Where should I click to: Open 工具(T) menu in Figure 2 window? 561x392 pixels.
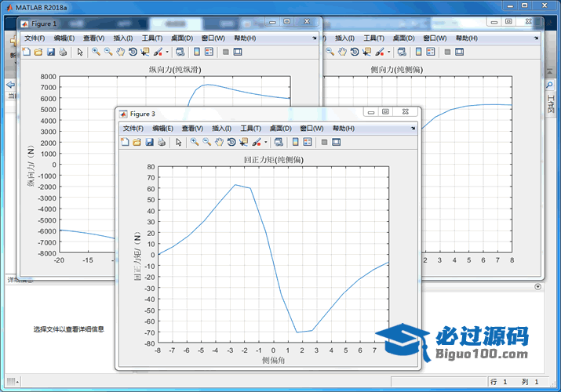[374, 38]
